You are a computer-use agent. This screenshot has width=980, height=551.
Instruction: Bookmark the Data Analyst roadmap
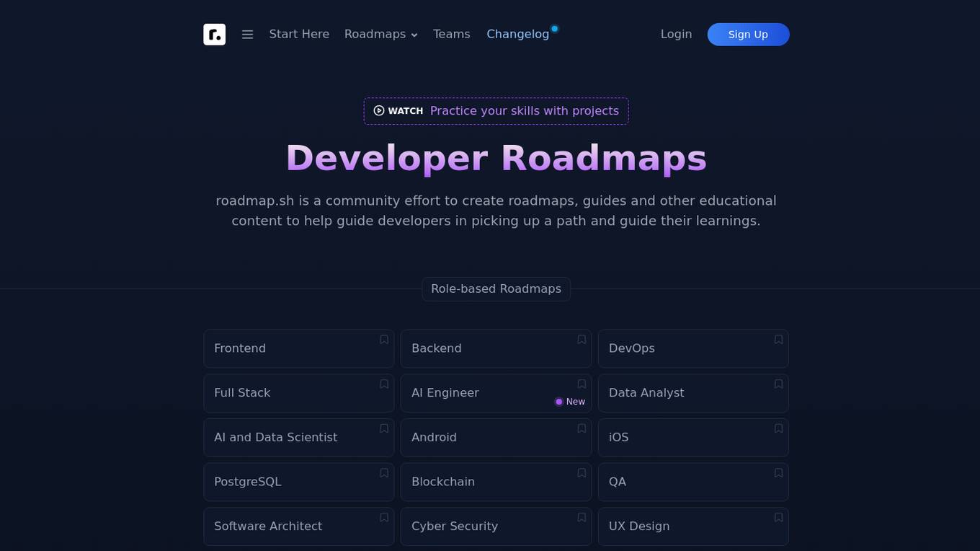[x=778, y=384]
